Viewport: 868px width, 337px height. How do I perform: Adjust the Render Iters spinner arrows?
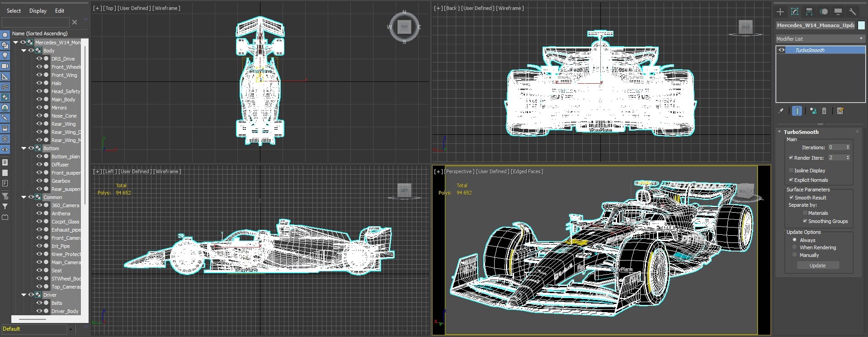pyautogui.click(x=848, y=158)
